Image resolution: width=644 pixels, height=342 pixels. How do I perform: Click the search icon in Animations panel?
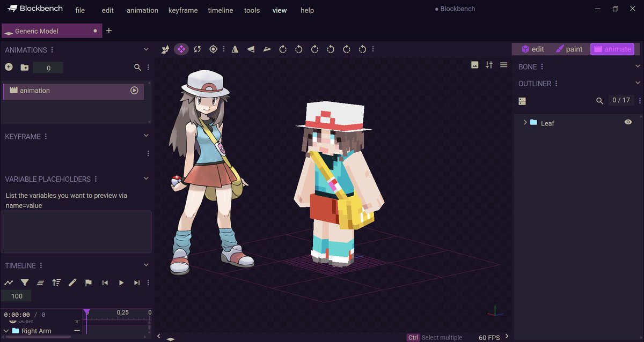point(137,68)
